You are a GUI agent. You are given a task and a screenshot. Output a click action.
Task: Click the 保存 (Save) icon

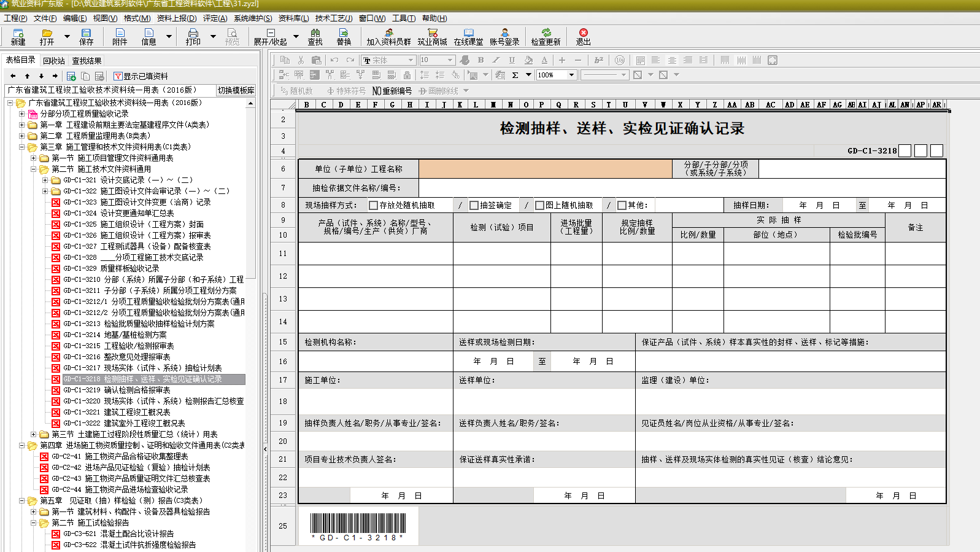pyautogui.click(x=86, y=37)
